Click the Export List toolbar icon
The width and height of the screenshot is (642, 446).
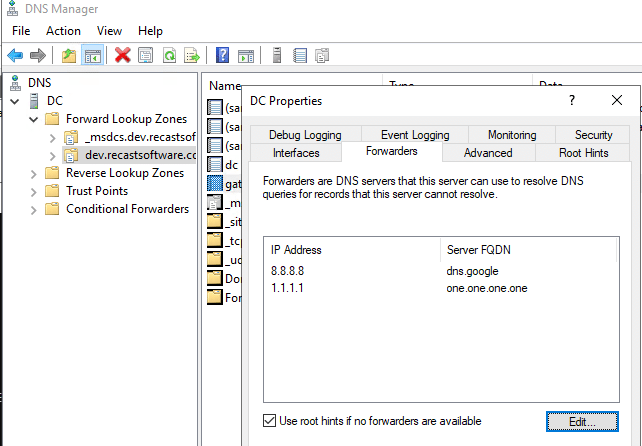click(191, 55)
